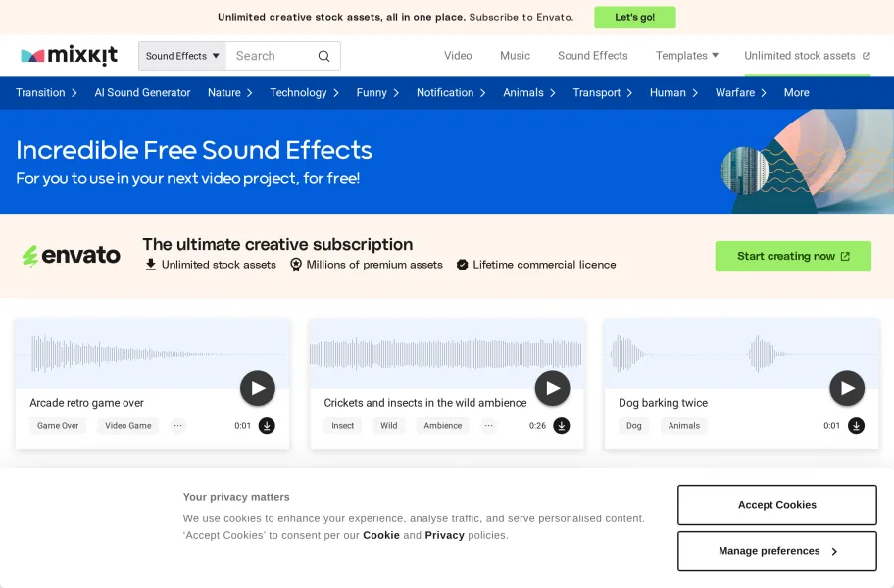
Task: Select the Animals tag on the Dog barking card
Action: tap(684, 425)
